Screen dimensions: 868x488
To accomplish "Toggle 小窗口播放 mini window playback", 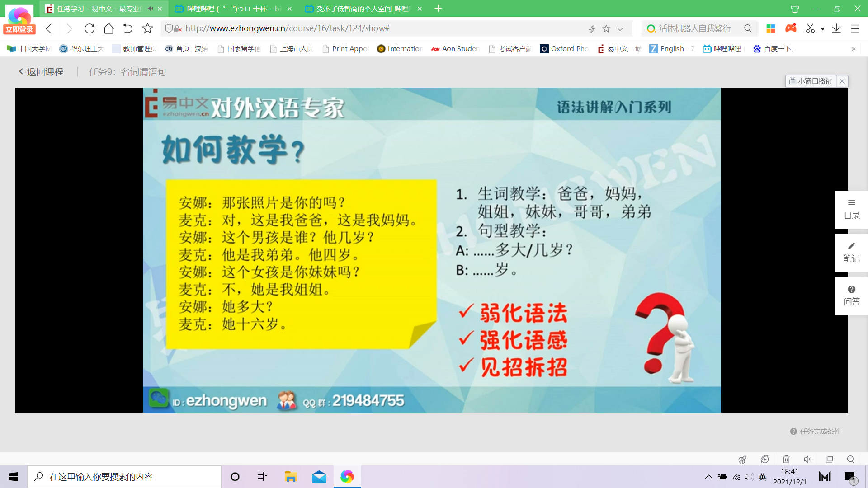I will point(811,81).
